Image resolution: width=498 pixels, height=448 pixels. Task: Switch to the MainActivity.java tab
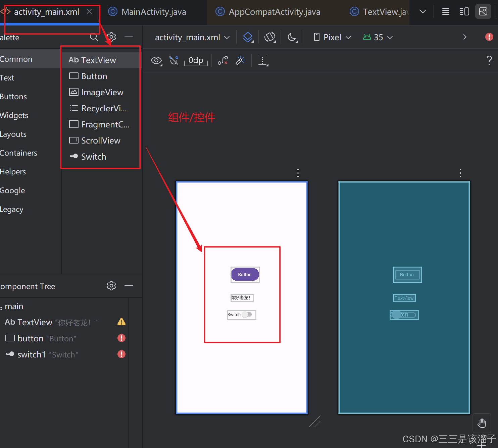[153, 12]
